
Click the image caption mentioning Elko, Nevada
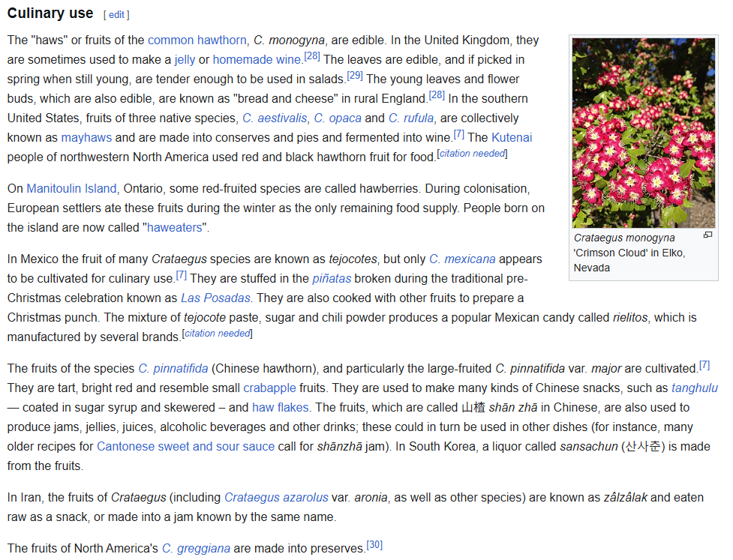point(629,253)
